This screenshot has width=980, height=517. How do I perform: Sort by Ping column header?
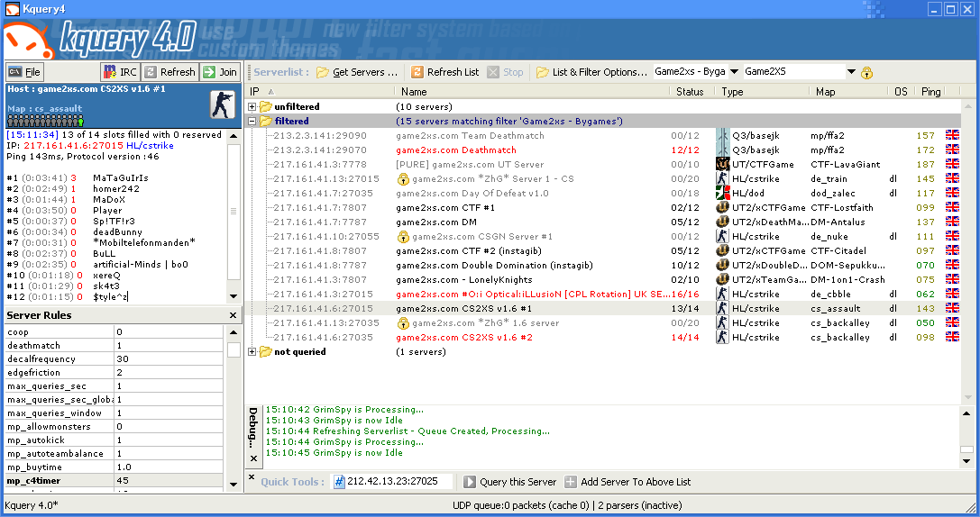pyautogui.click(x=930, y=92)
